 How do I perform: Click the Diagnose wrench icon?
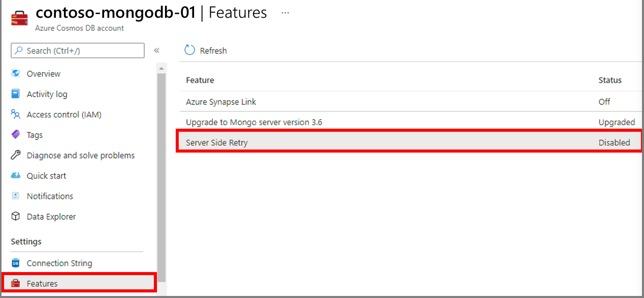16,155
